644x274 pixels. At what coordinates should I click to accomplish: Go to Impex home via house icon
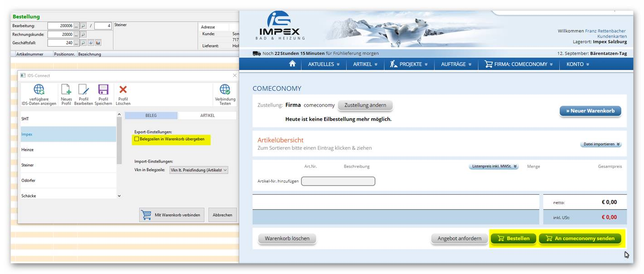tap(292, 64)
